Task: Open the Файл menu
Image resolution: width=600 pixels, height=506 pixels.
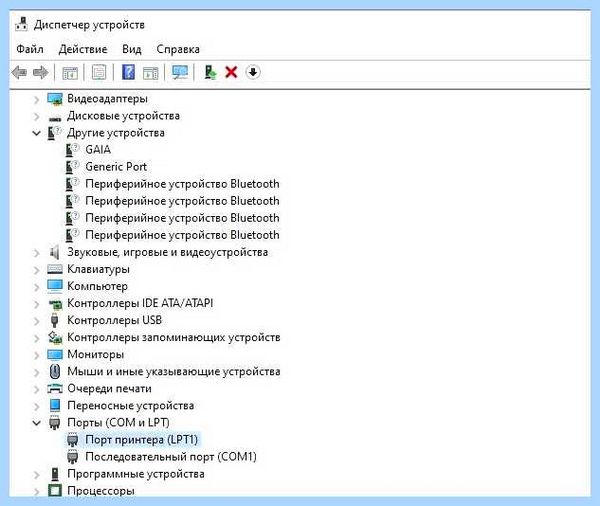Action: tap(30, 49)
